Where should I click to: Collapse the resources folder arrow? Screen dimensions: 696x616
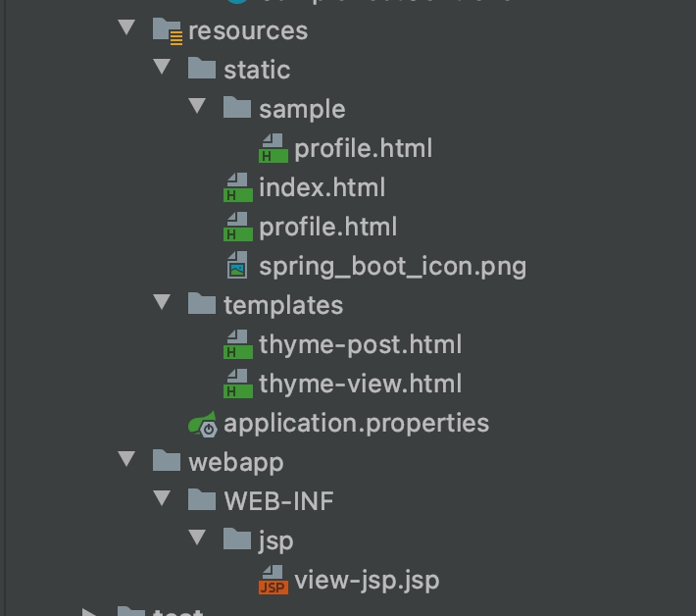[x=126, y=28]
